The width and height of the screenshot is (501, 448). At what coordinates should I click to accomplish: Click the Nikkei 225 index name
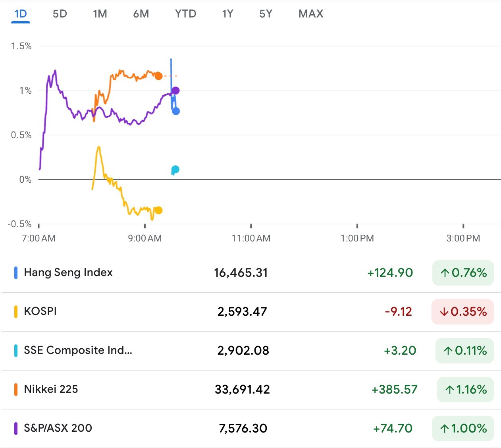51,389
